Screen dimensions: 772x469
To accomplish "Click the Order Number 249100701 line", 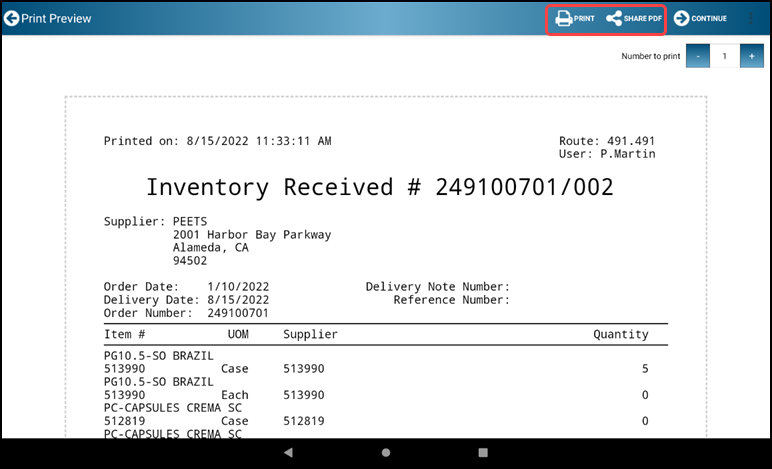I will click(186, 313).
